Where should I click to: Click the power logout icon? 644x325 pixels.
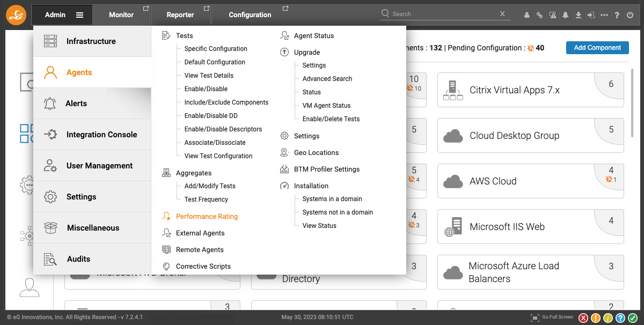click(630, 15)
